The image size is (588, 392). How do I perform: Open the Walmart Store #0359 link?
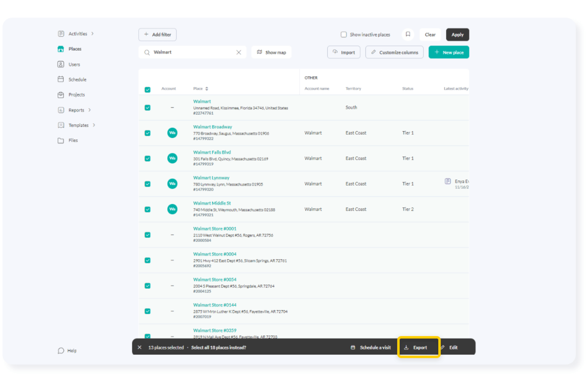(215, 330)
